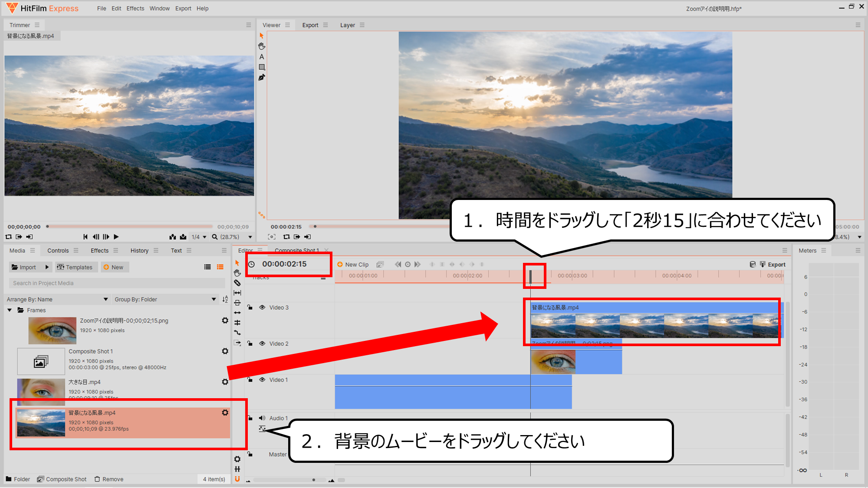
Task: Toggle Video 2 track visibility
Action: click(262, 344)
